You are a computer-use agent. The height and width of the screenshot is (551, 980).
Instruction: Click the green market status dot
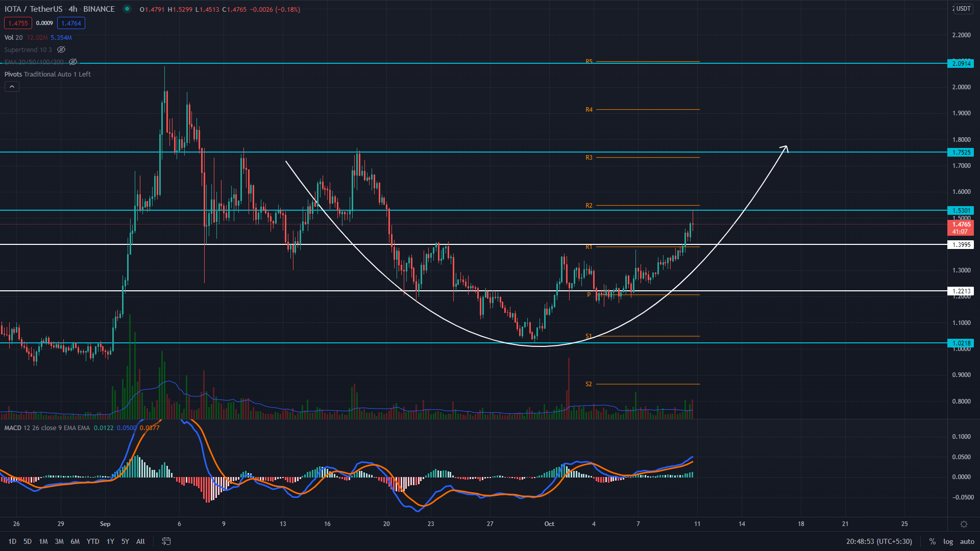(x=127, y=9)
